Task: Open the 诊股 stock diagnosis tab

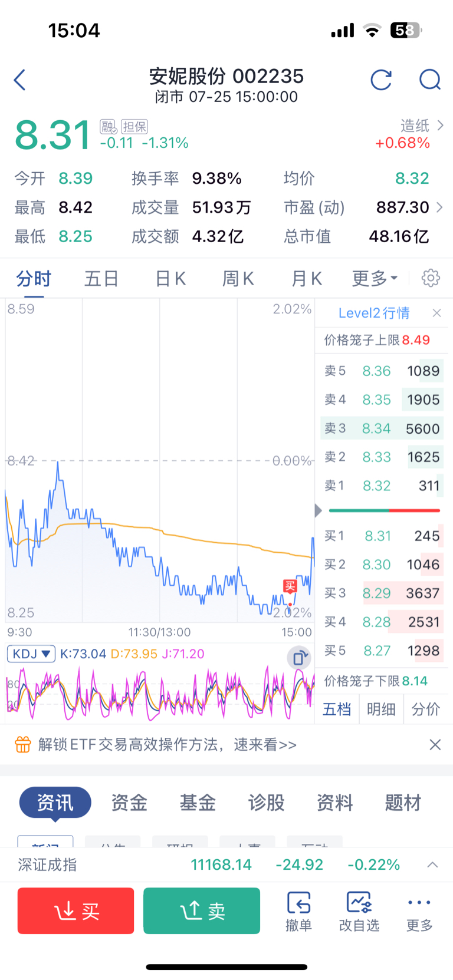Action: pyautogui.click(x=266, y=803)
